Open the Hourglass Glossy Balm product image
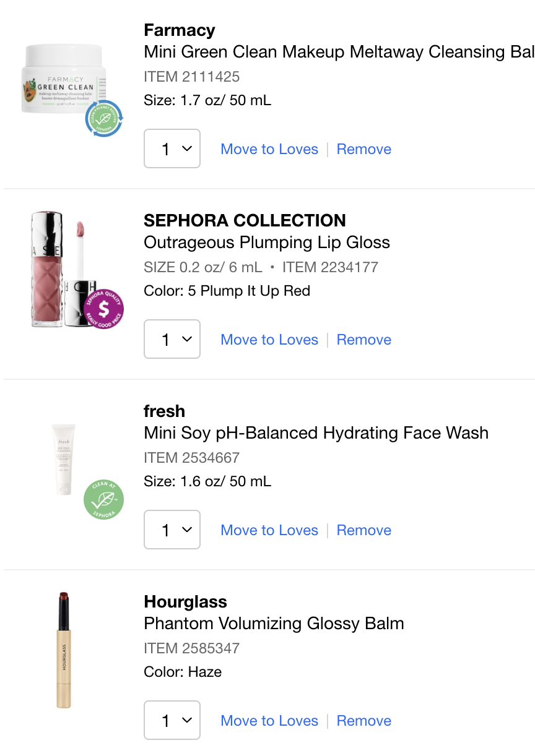535x756 pixels. [64, 650]
